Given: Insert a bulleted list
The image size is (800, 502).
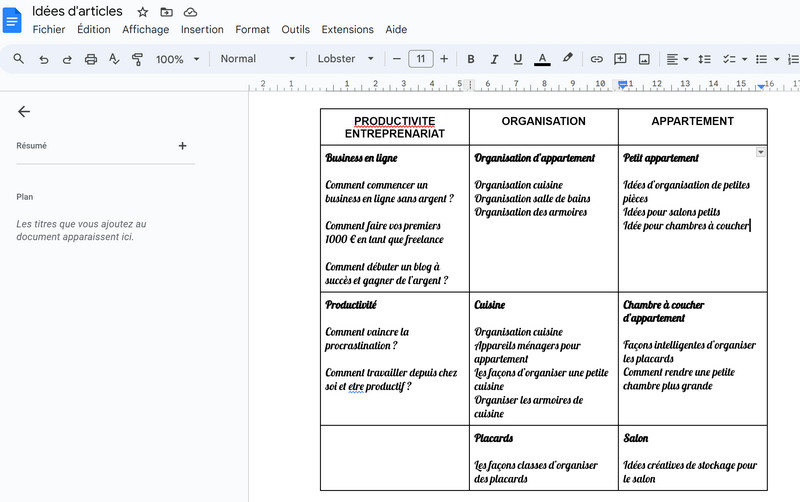Looking at the screenshot, I should point(761,59).
